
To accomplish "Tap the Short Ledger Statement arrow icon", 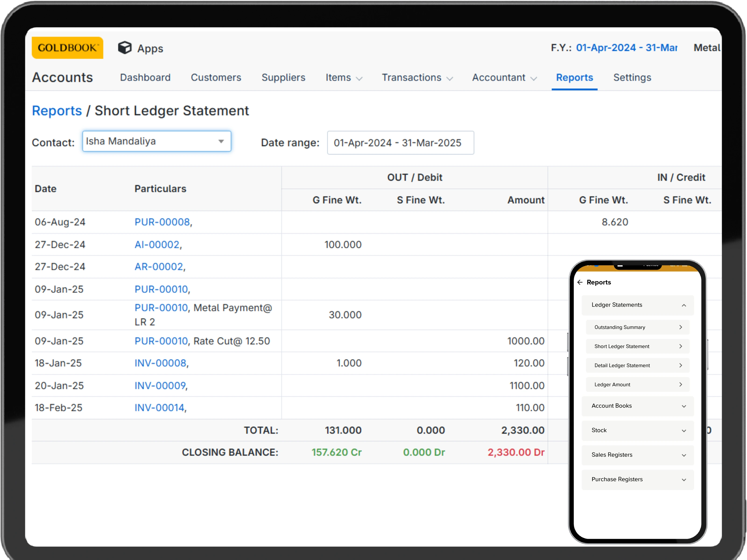I will [x=680, y=346].
